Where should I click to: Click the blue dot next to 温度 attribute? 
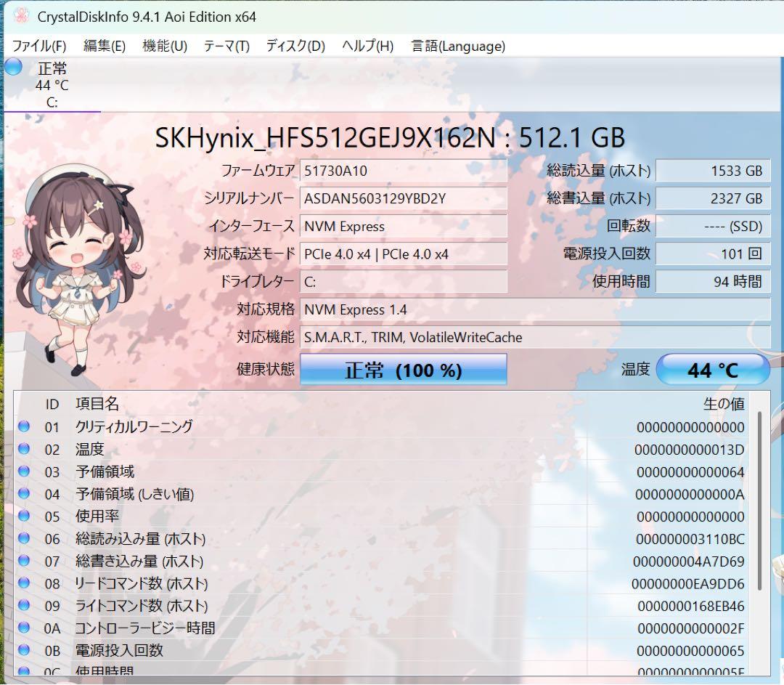(23, 450)
